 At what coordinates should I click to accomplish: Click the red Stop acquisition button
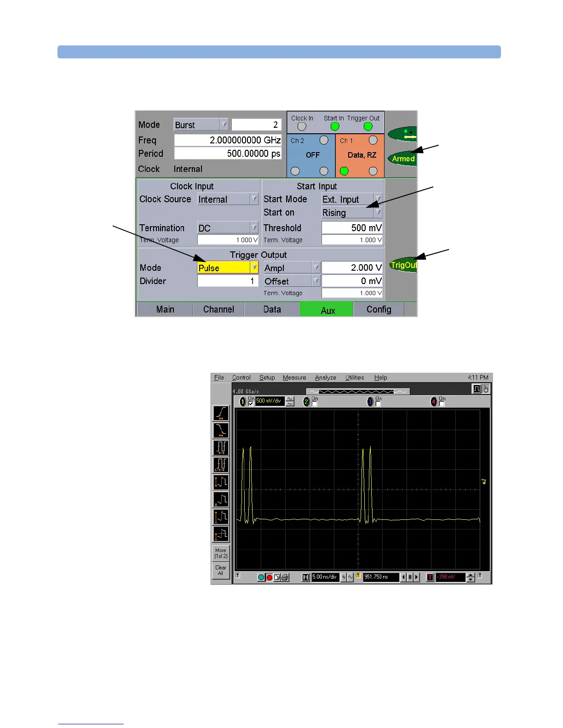click(x=270, y=577)
